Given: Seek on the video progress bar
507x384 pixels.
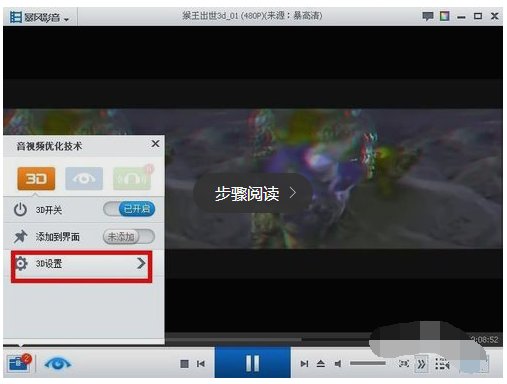Looking at the screenshot, I should 268,339.
